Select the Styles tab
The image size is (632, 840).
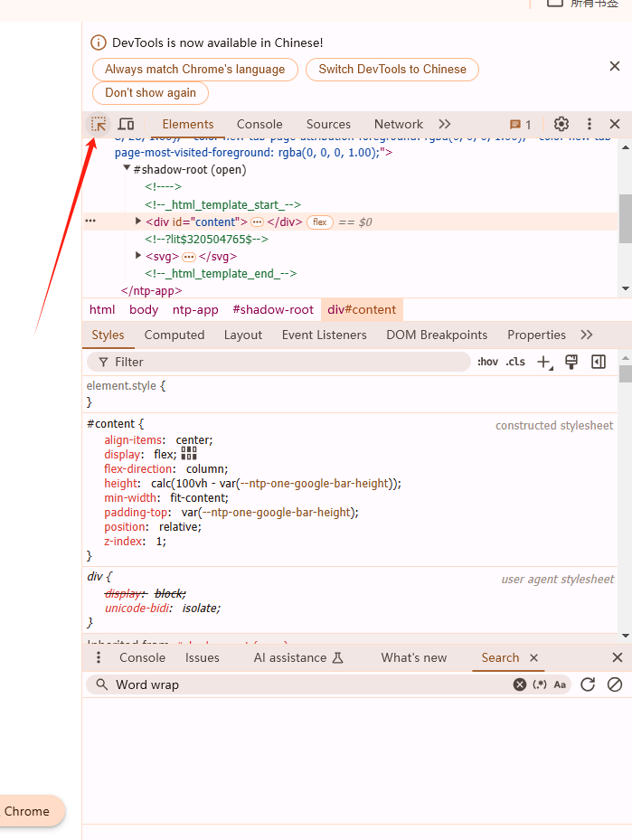coord(108,335)
